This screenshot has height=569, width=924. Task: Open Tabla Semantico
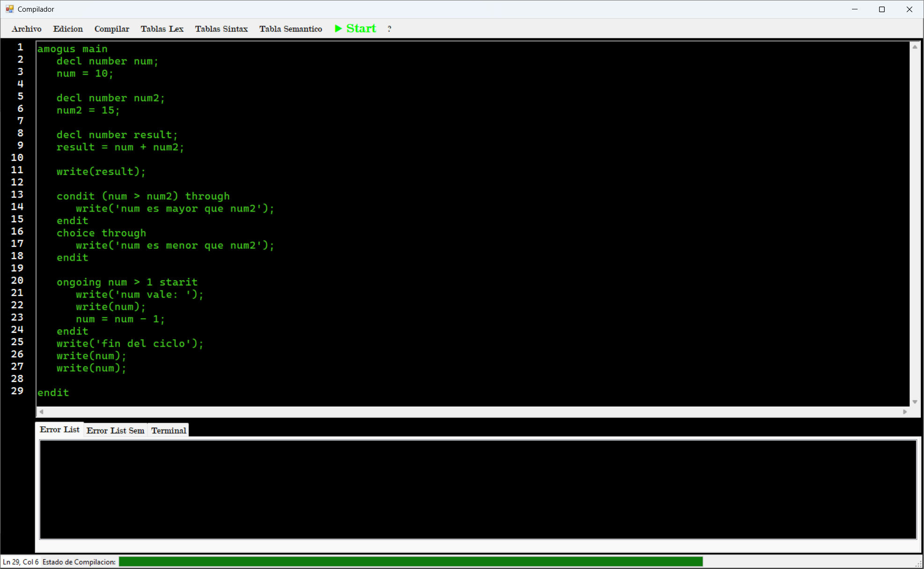coord(291,29)
